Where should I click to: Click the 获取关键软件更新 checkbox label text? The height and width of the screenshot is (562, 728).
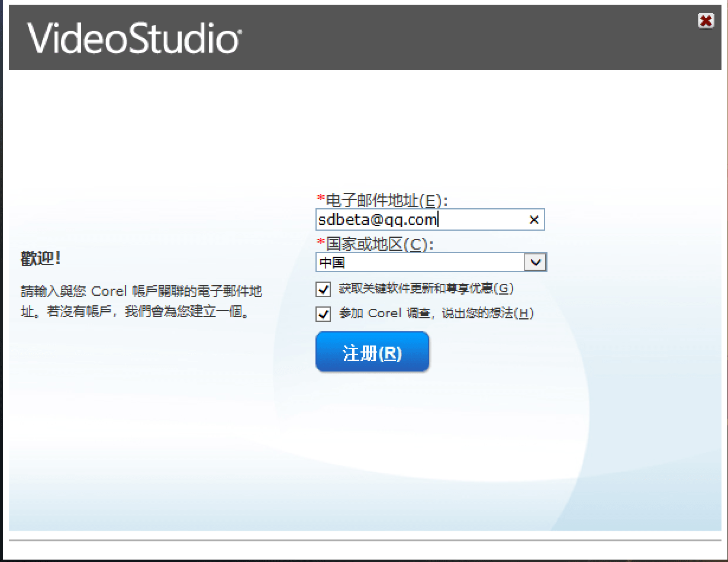(426, 289)
